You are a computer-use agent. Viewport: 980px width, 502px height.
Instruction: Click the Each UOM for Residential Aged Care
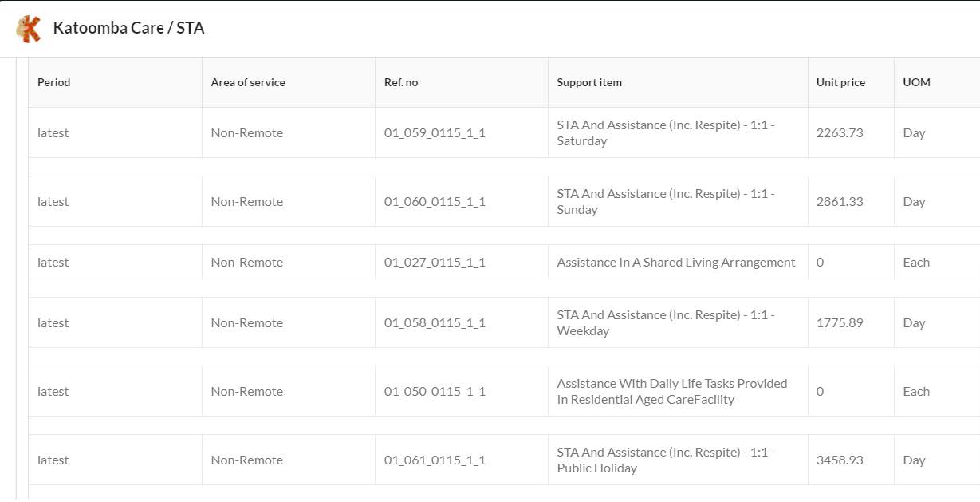[916, 392]
